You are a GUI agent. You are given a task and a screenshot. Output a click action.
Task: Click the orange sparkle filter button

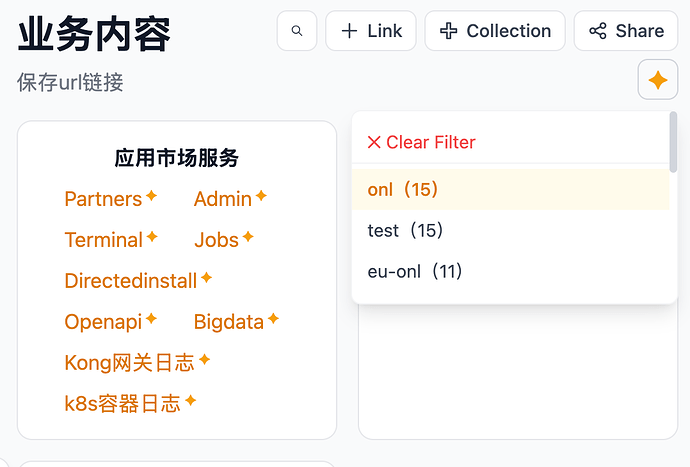[657, 81]
